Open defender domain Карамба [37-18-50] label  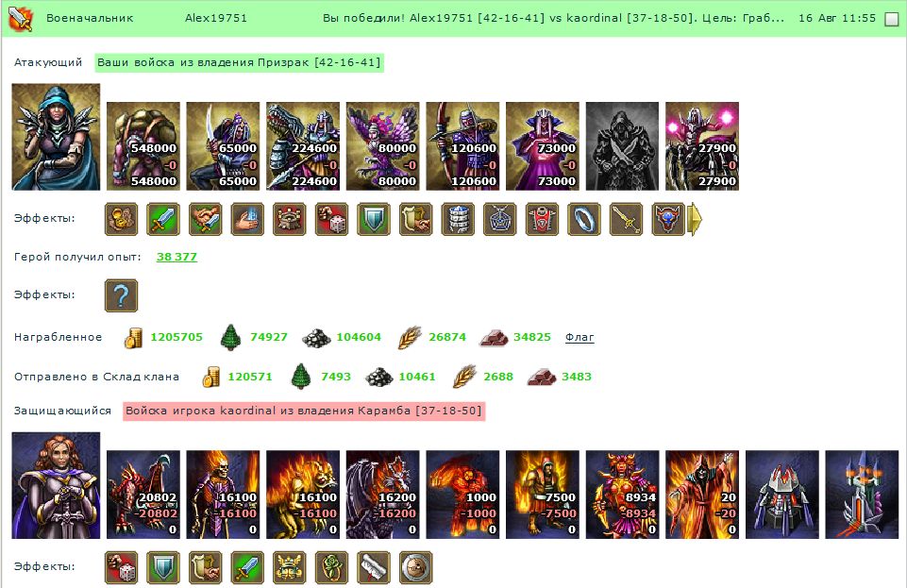pos(304,412)
